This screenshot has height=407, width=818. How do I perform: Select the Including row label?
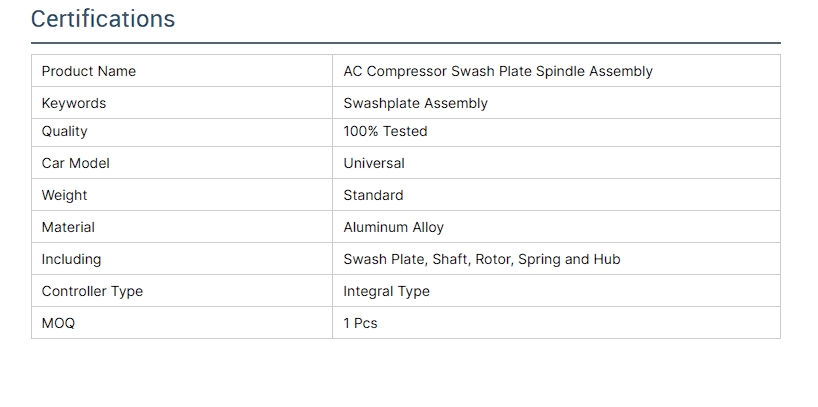point(72,259)
